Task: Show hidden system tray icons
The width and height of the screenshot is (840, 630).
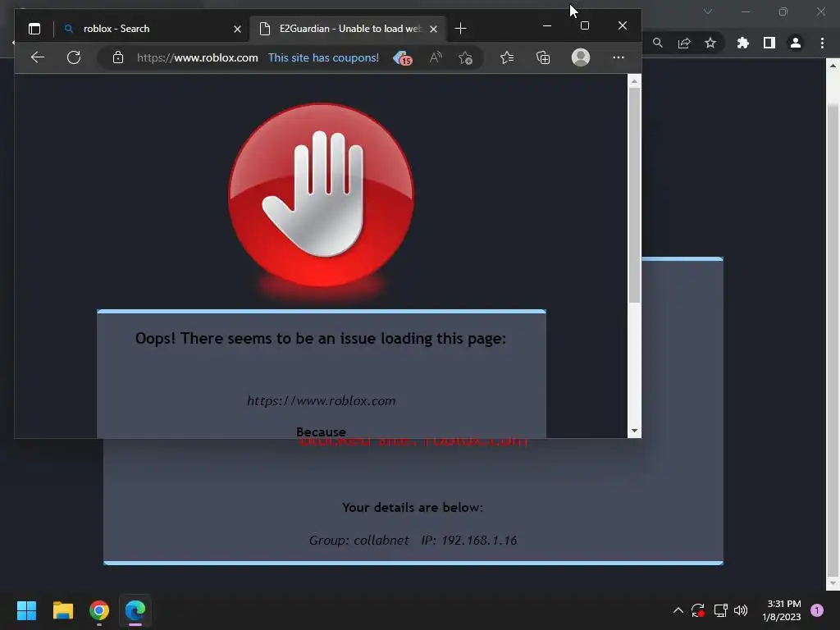Action: 678,610
